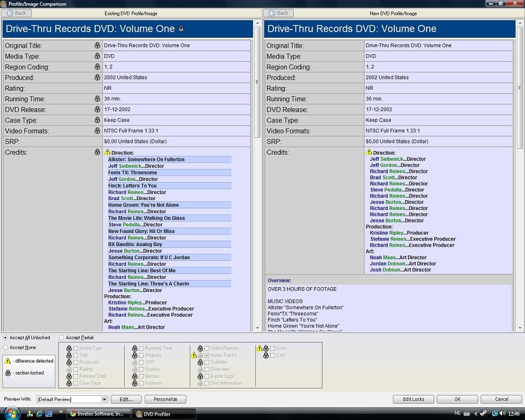This screenshot has height=420, width=525.
Task: Click the NL language indicator in taskbar
Action: pyautogui.click(x=457, y=413)
